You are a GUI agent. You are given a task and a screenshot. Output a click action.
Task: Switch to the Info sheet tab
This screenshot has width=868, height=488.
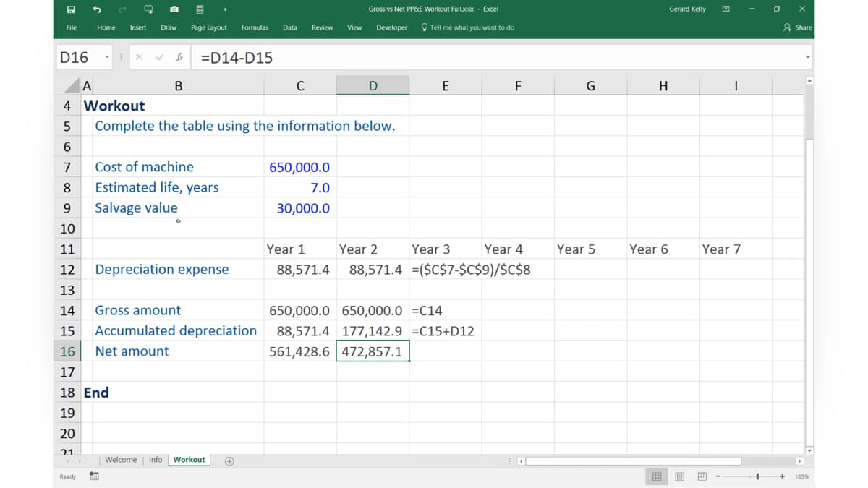[156, 460]
